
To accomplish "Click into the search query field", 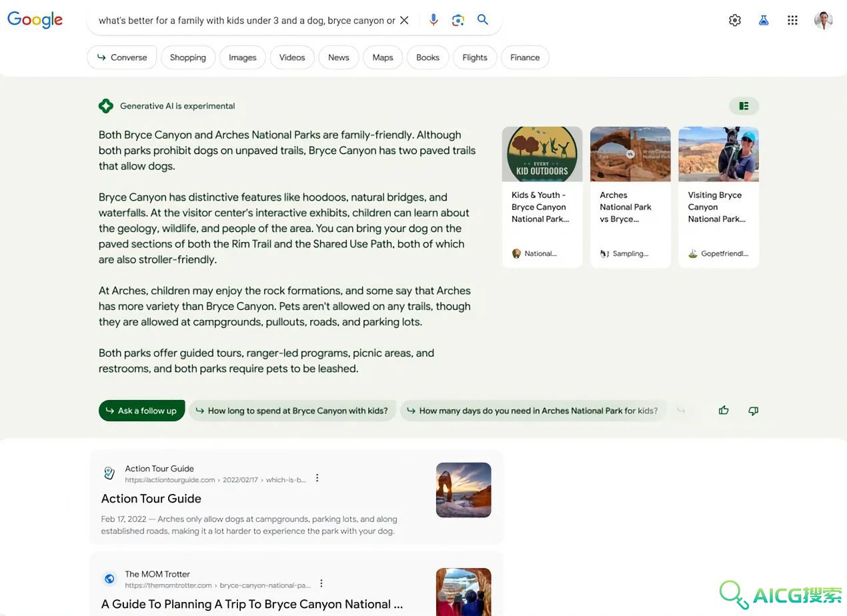I will [247, 21].
